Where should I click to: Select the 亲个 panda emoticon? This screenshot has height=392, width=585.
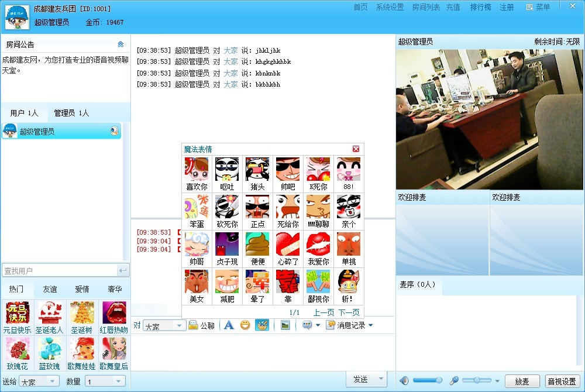pyautogui.click(x=349, y=211)
